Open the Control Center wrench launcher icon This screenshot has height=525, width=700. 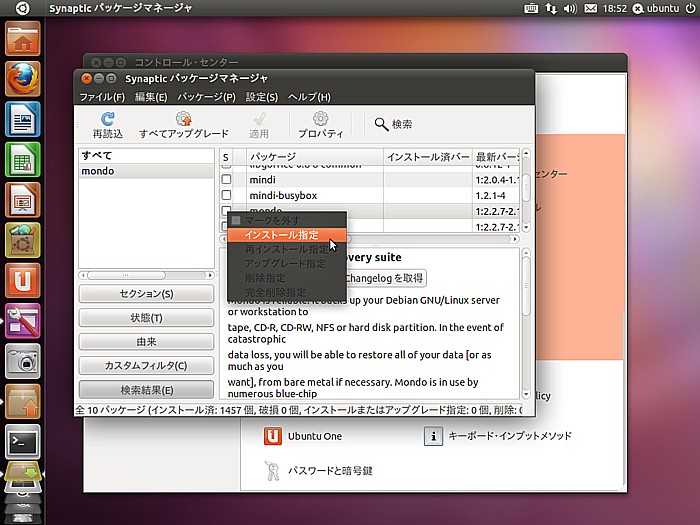pos(23,321)
